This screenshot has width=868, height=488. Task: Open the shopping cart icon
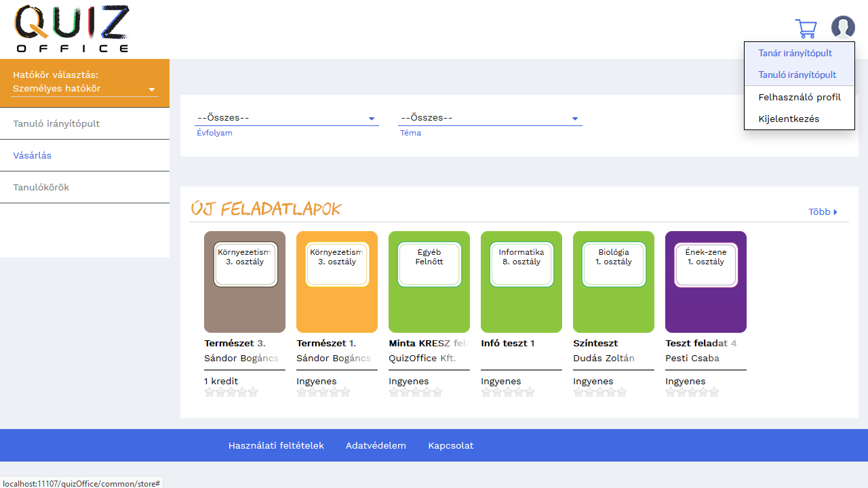click(x=806, y=28)
